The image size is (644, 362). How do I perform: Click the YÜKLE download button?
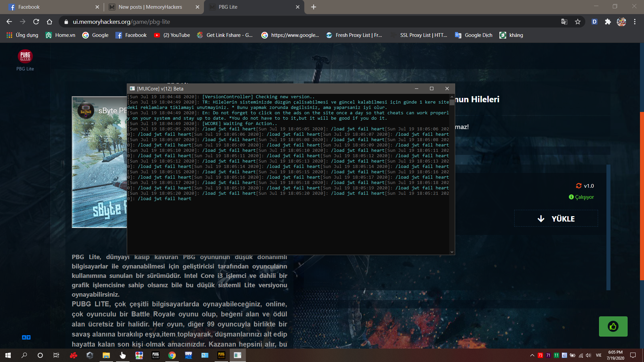click(556, 219)
